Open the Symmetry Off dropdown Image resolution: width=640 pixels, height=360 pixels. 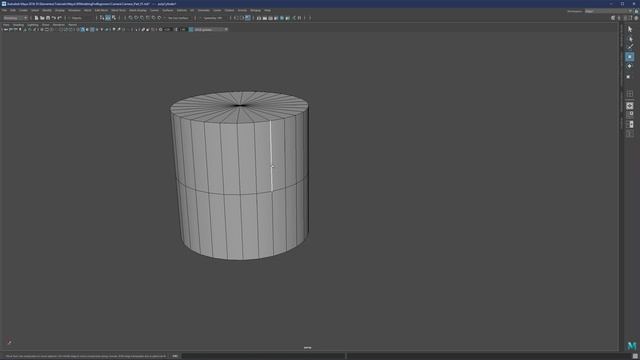click(x=213, y=18)
